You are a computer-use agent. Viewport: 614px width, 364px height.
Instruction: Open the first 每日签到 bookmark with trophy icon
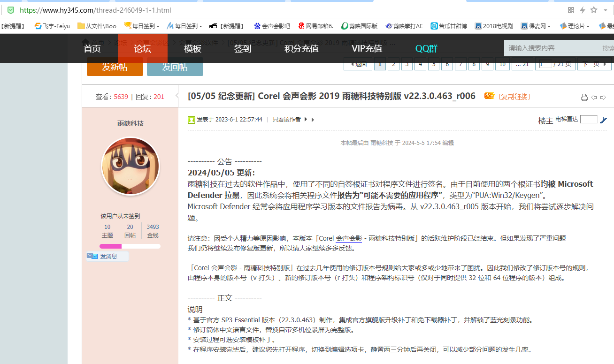[141, 26]
